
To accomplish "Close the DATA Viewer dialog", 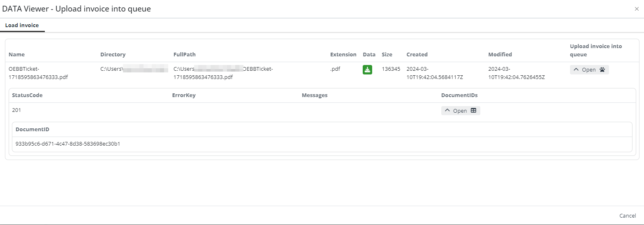I will tap(637, 9).
